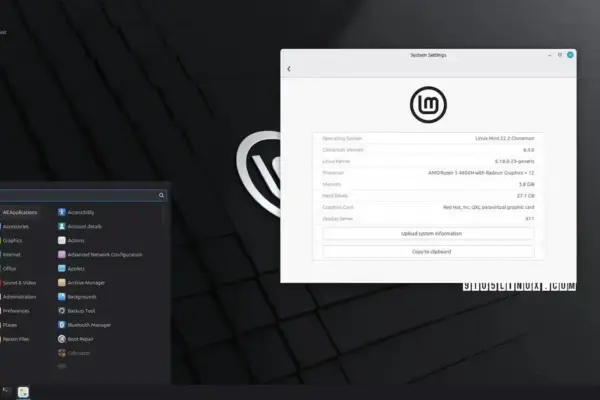The width and height of the screenshot is (600, 400).
Task: Click Copy to clipboard button
Action: [428, 251]
